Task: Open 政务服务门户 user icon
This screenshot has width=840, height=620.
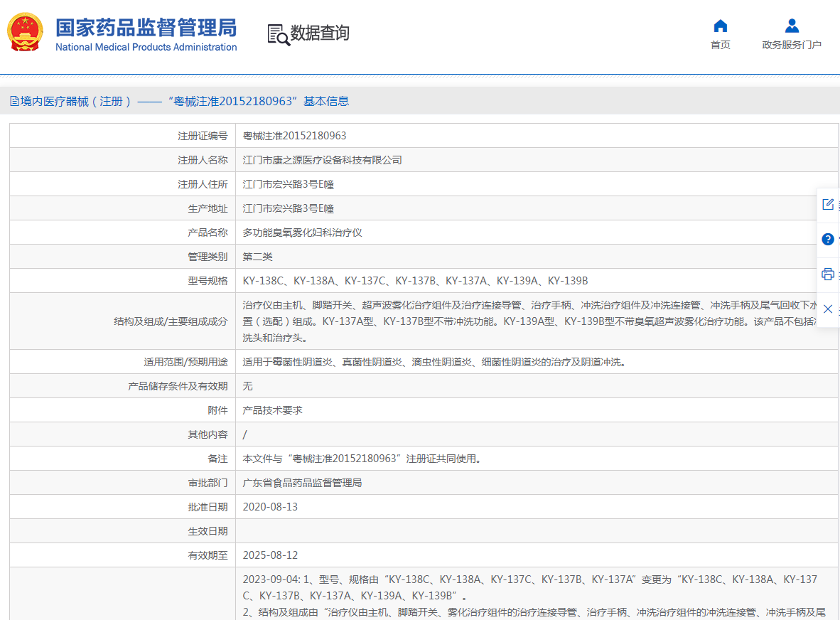Action: 792,26
